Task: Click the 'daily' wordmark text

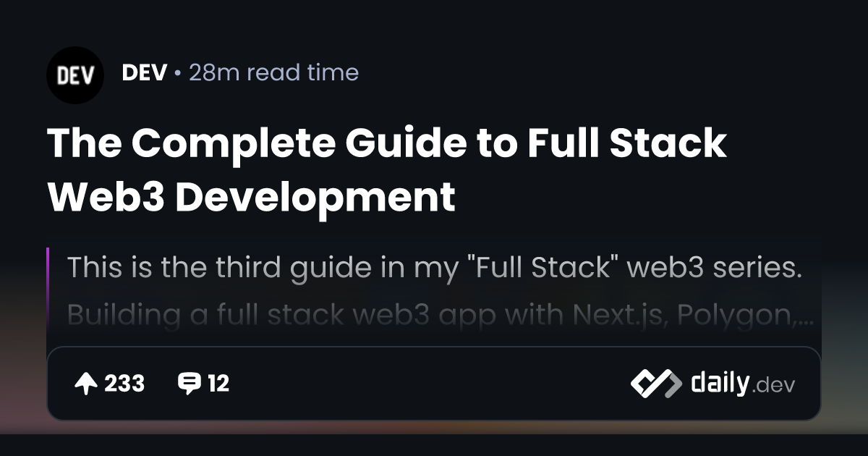Action: click(720, 383)
